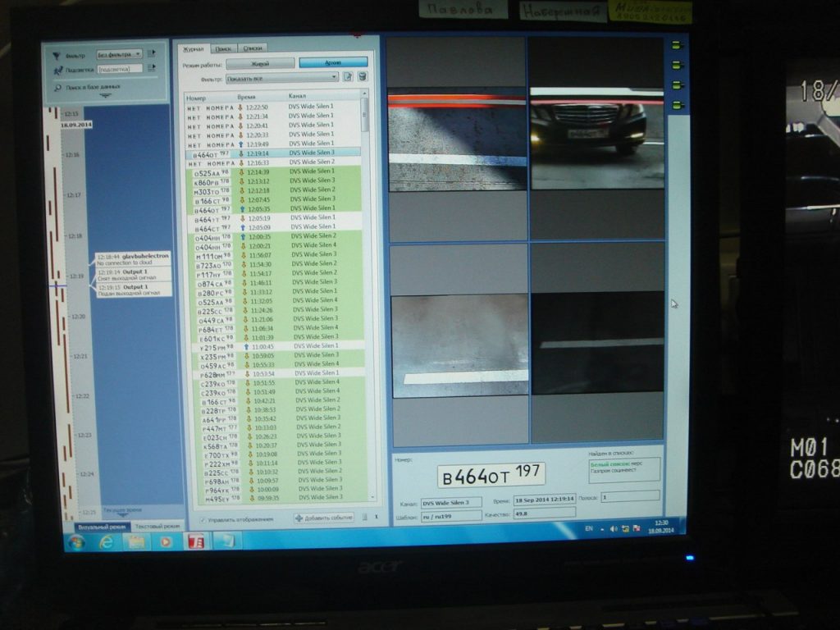Show hidden tray icons with the small arrow
The image size is (840, 630).
pyautogui.click(x=602, y=529)
